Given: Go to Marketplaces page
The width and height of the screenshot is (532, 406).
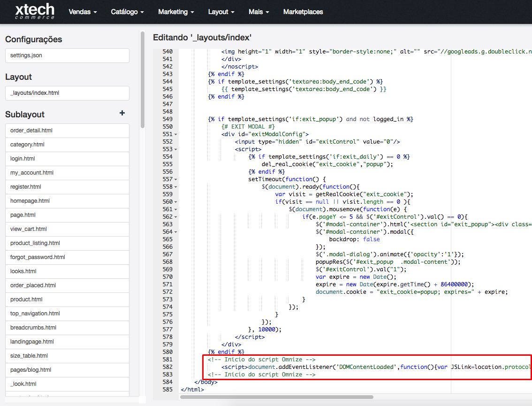Looking at the screenshot, I should 303,12.
